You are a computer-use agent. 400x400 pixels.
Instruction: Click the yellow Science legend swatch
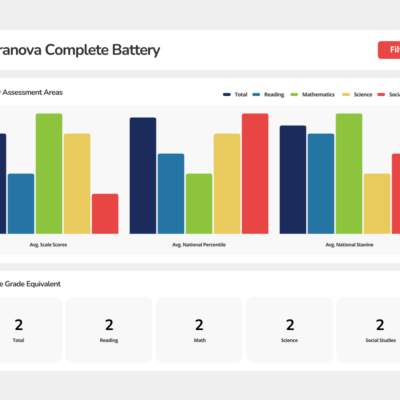pos(346,95)
